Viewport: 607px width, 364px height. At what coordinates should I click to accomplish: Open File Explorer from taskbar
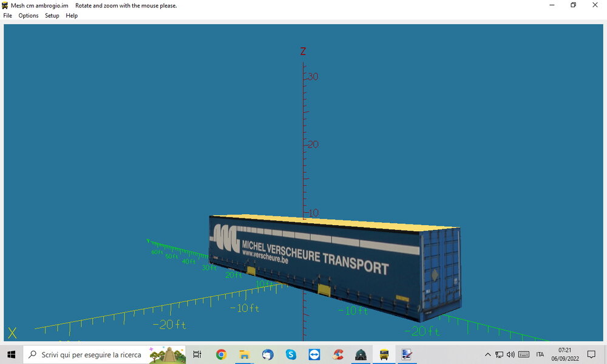pos(244,354)
